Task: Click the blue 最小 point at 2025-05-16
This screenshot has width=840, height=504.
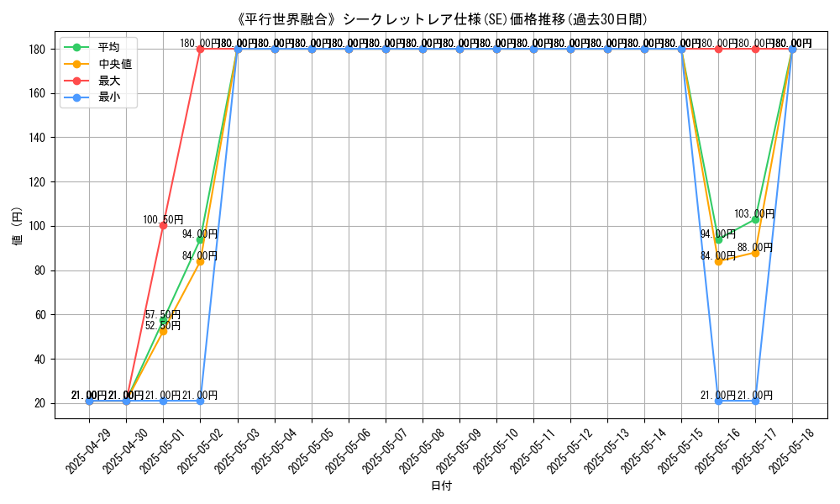Action: coord(718,402)
